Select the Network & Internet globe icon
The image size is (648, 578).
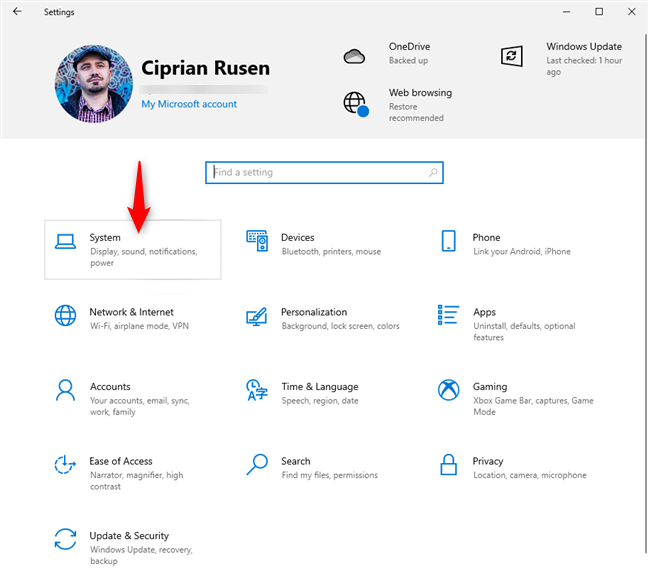(x=66, y=316)
